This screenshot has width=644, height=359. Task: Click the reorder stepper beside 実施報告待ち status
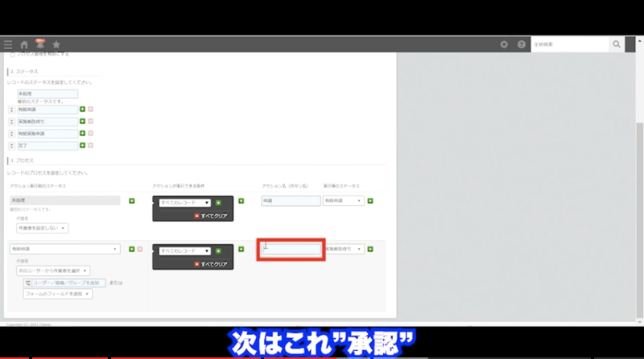11,122
